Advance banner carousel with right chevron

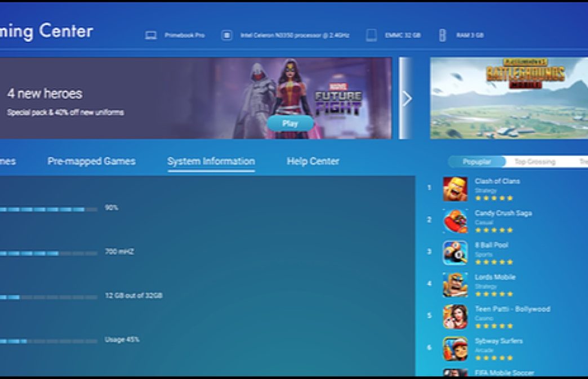[x=407, y=99]
